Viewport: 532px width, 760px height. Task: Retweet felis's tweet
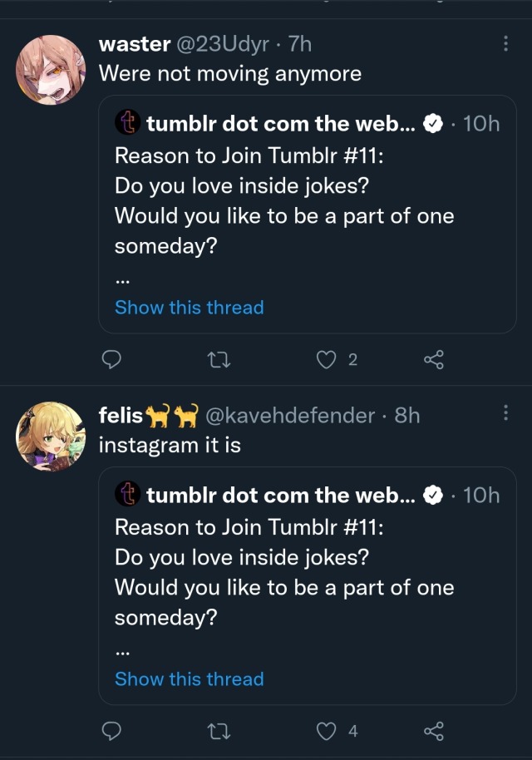(219, 731)
